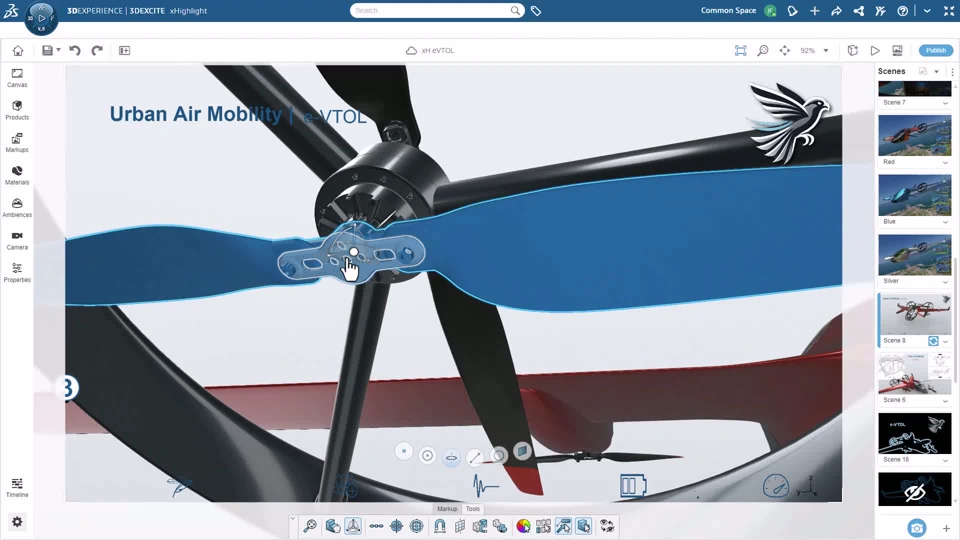Viewport: 960px width, 540px height.
Task: Click the 3D cube sparkle icon
Action: [853, 50]
